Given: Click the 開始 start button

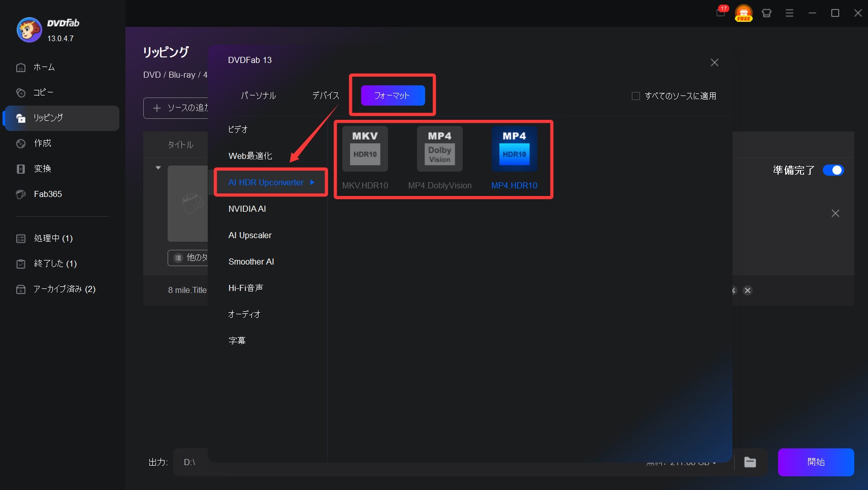Looking at the screenshot, I should 816,462.
